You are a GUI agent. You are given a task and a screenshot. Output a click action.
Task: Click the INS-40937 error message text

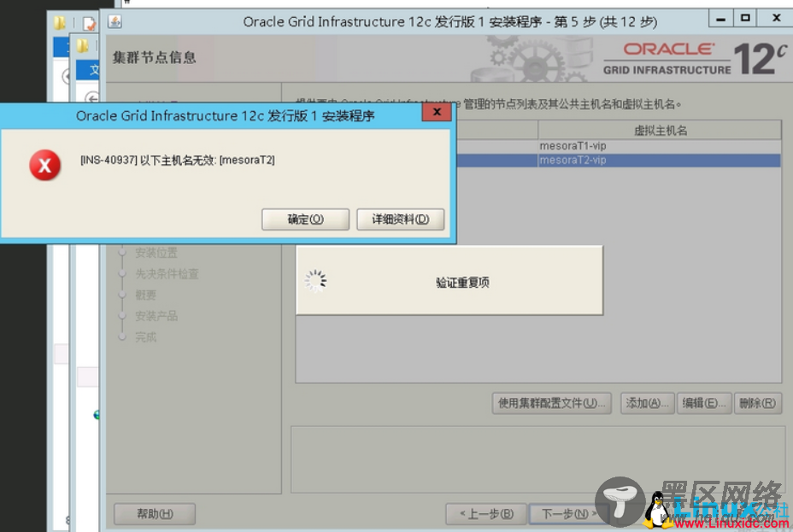point(178,161)
